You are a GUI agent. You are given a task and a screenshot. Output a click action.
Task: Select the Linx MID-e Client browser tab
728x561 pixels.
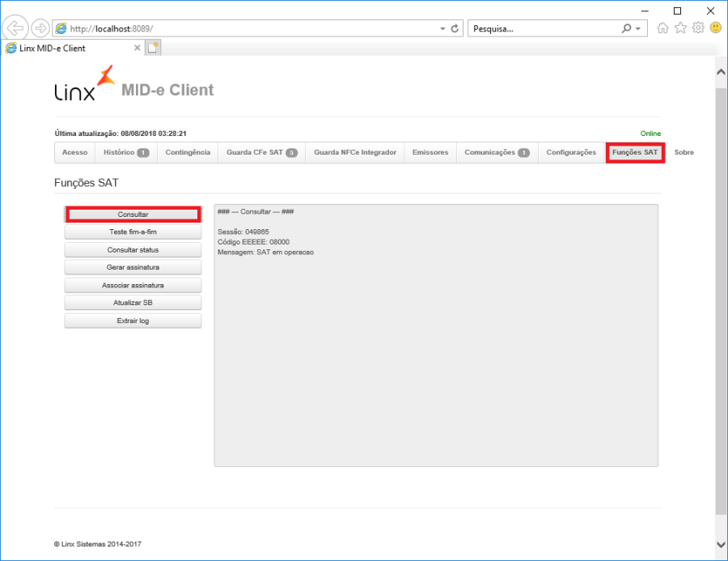pos(73,48)
